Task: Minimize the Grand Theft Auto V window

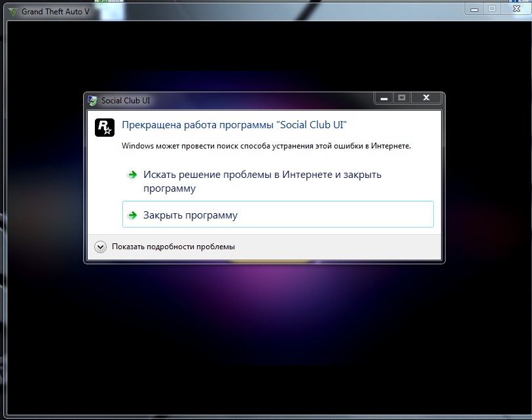Action: click(x=474, y=9)
